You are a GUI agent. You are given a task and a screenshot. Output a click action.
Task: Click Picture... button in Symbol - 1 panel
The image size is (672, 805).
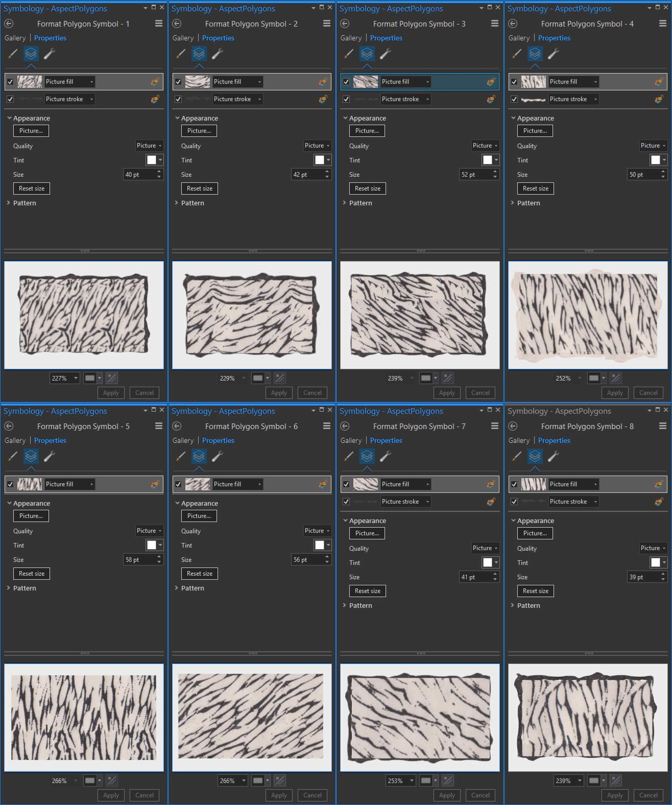click(x=31, y=131)
